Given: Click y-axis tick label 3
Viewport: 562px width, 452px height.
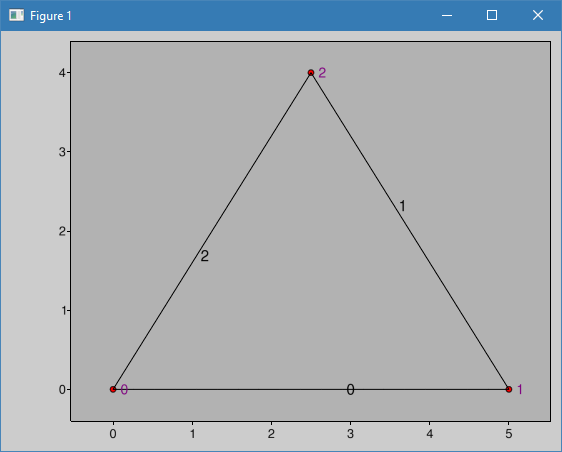Looking at the screenshot, I should pos(62,152).
